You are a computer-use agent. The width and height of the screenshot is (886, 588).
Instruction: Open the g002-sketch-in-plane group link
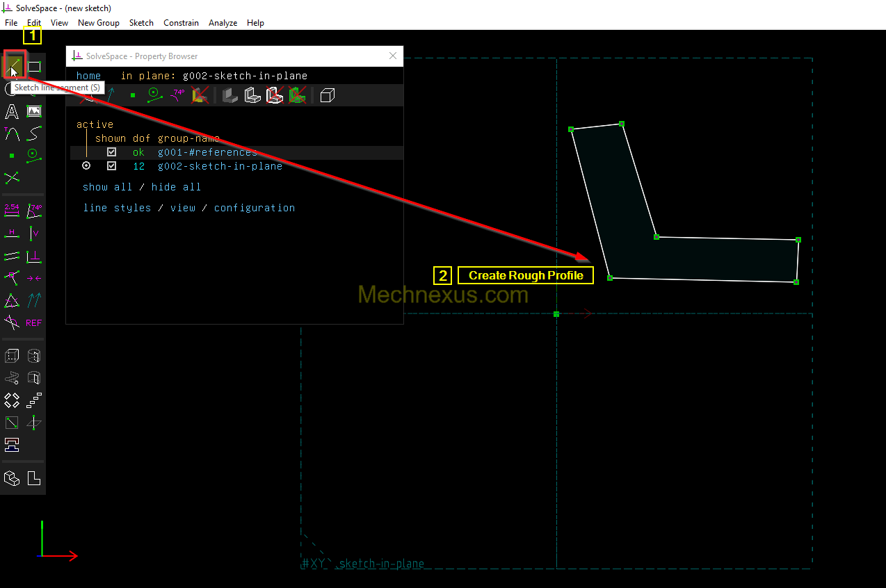click(220, 166)
